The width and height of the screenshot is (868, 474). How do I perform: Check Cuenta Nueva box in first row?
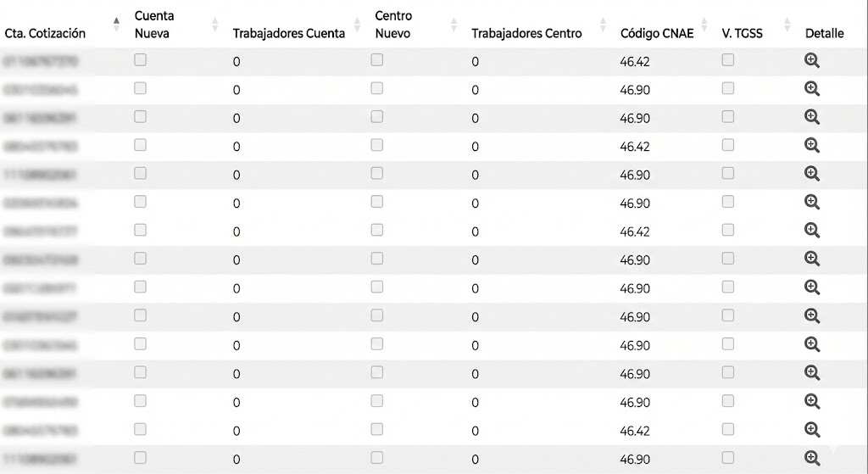(140, 60)
